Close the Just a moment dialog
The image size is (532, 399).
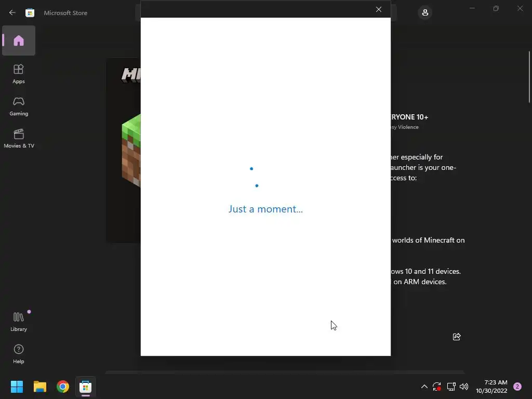point(379,9)
